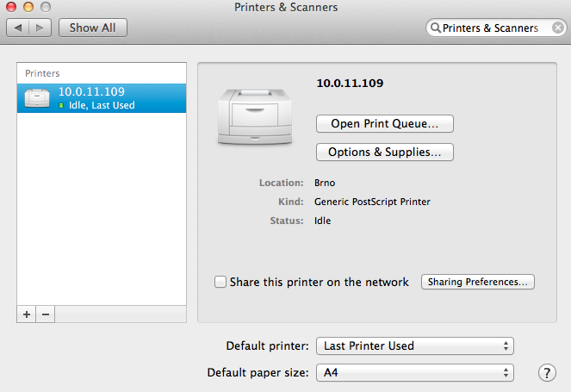Click the magnifier icon in the search field
This screenshot has height=392, width=571.
tap(436, 28)
